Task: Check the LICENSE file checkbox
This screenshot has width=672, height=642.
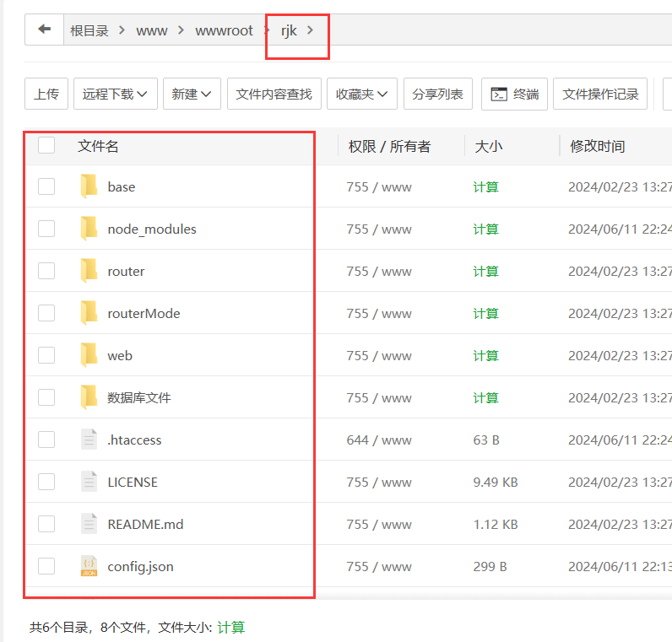Action: 46,482
